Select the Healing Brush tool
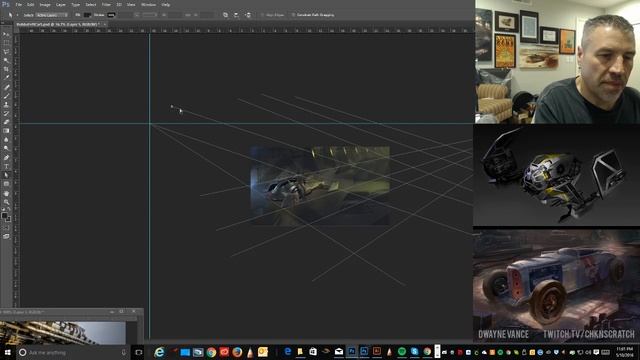 6,87
